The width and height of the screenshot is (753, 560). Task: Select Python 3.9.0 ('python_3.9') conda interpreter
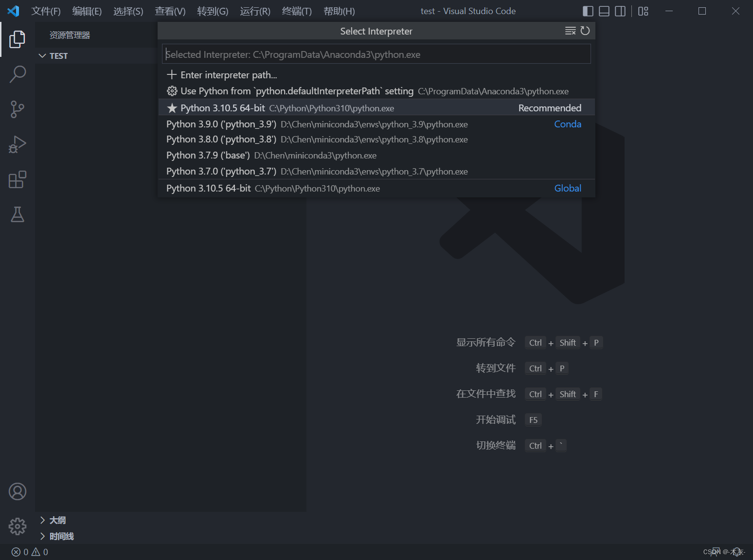pos(376,124)
